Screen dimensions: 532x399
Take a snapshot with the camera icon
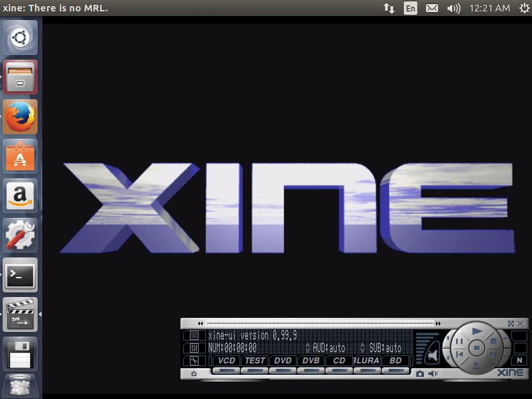[420, 374]
